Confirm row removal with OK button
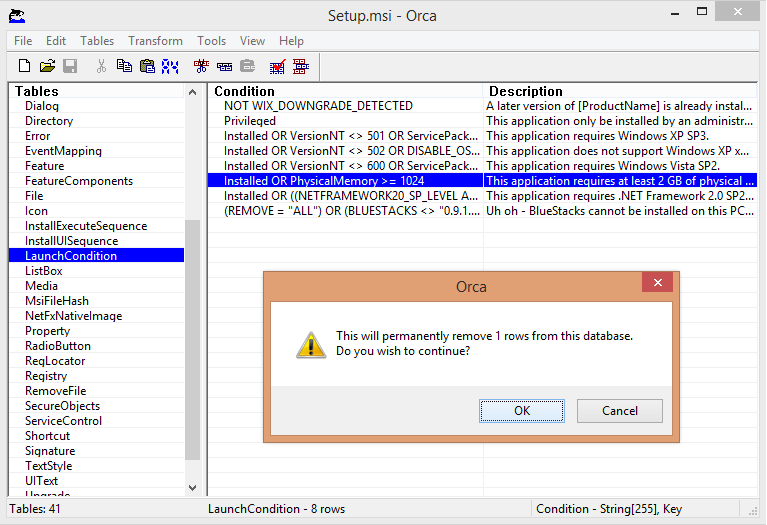 (522, 411)
